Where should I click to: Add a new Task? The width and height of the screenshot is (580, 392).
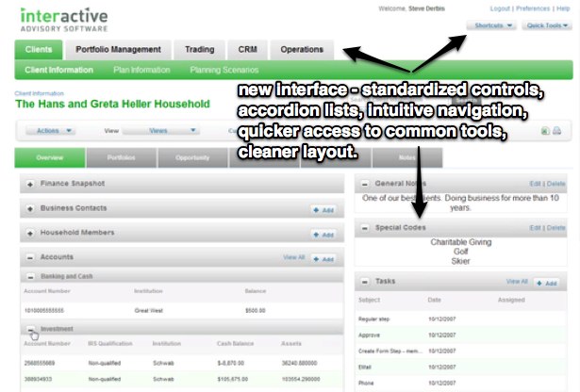547,284
